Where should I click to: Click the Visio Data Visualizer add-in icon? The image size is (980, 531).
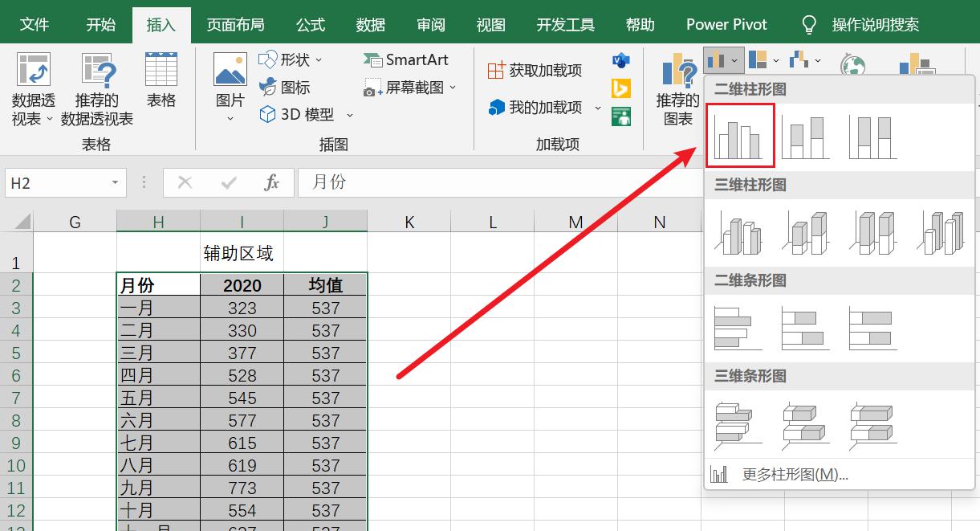click(x=620, y=59)
